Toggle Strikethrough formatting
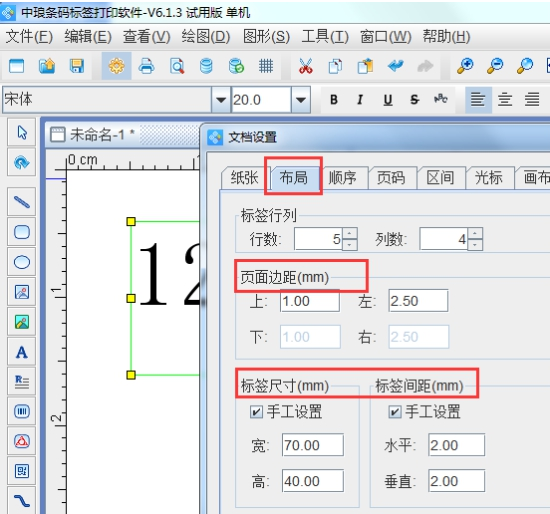 point(415,100)
